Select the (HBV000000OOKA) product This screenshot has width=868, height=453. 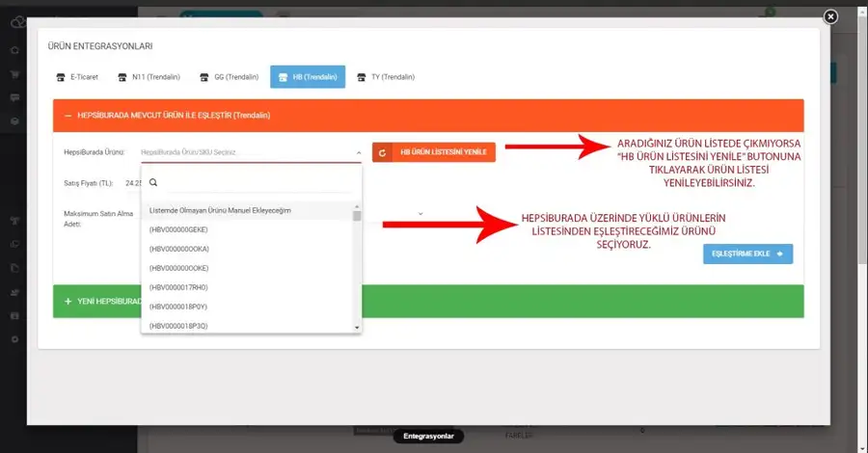coord(247,249)
